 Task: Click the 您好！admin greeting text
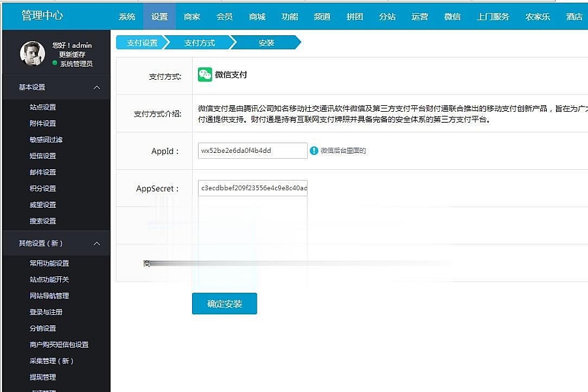point(72,45)
